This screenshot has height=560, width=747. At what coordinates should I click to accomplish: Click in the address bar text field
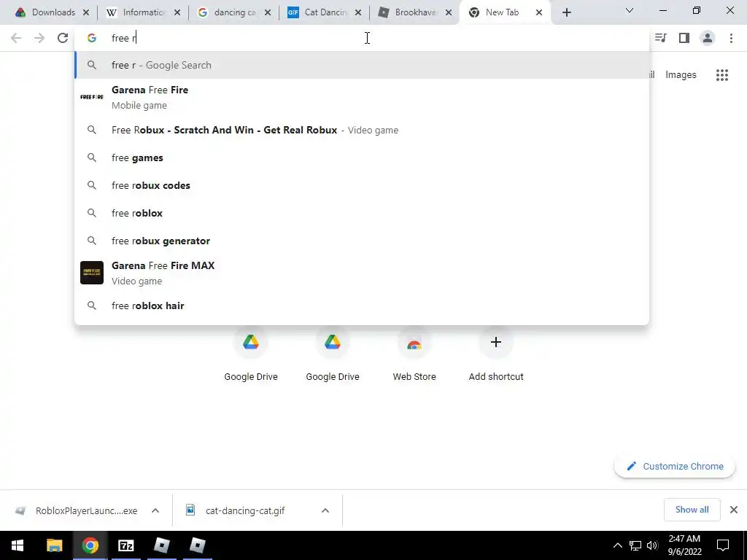(x=362, y=38)
